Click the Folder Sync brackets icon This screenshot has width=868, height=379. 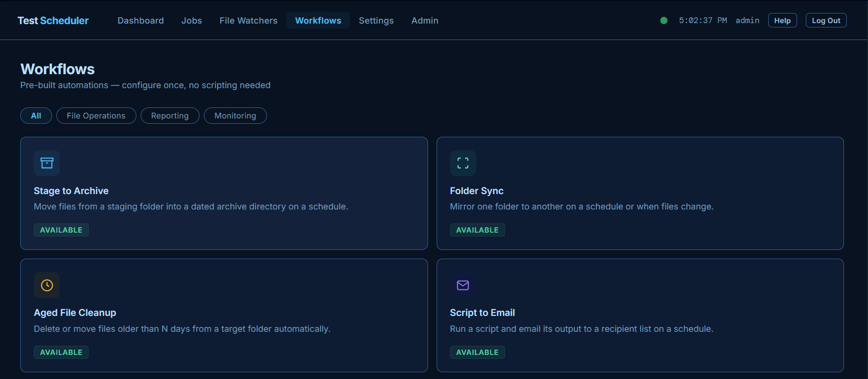(463, 163)
